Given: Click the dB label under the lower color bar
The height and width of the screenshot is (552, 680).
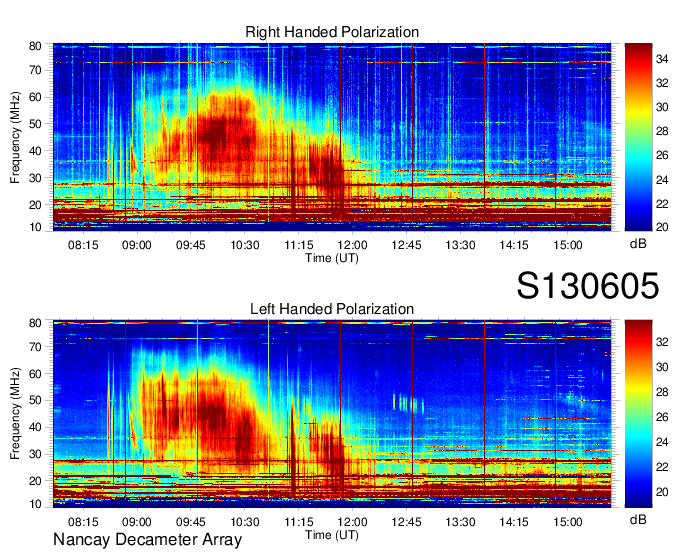Looking at the screenshot, I should coord(638,519).
